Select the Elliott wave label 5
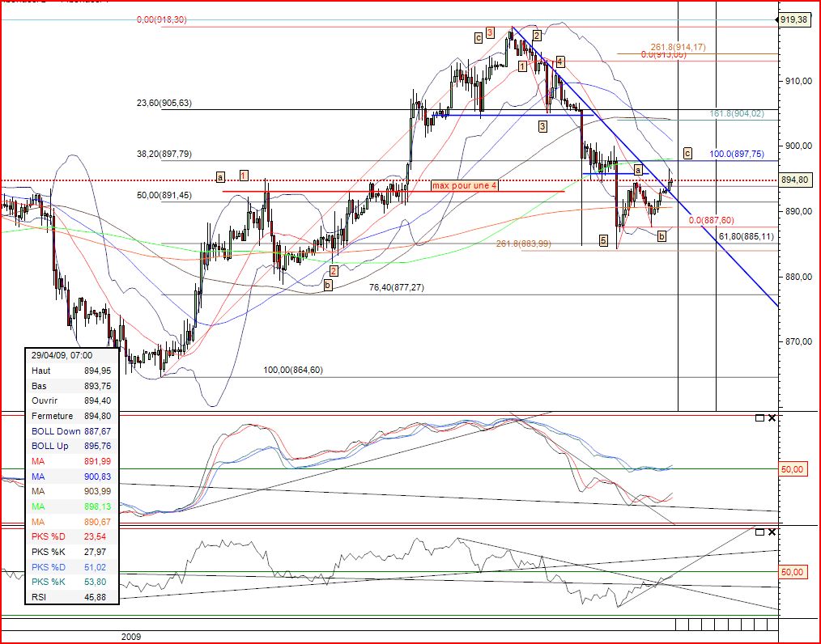The height and width of the screenshot is (644, 821). (x=603, y=239)
